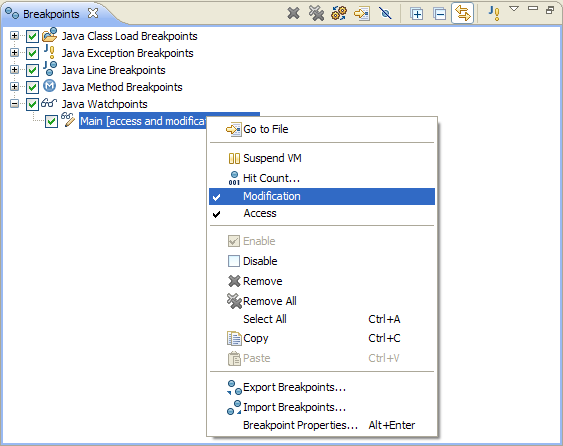Screen dimensions: 563x446
Task: Choose Copy in context menu
Action: (322, 338)
